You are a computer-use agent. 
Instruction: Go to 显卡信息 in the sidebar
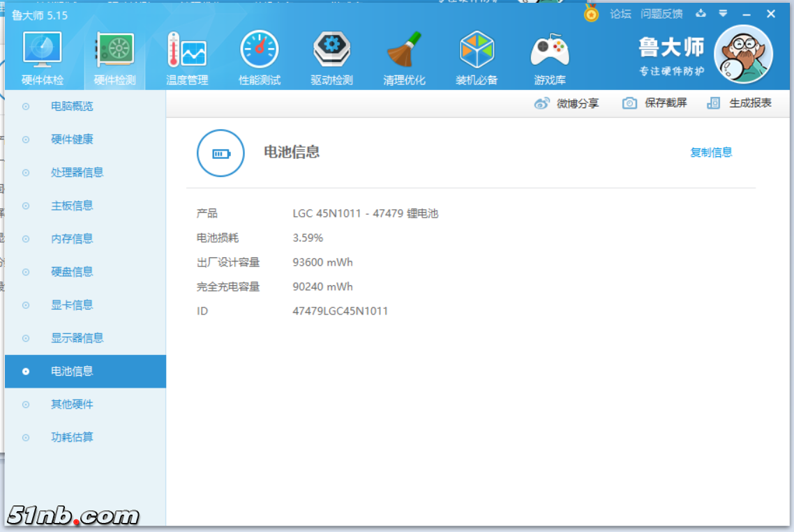pos(72,305)
